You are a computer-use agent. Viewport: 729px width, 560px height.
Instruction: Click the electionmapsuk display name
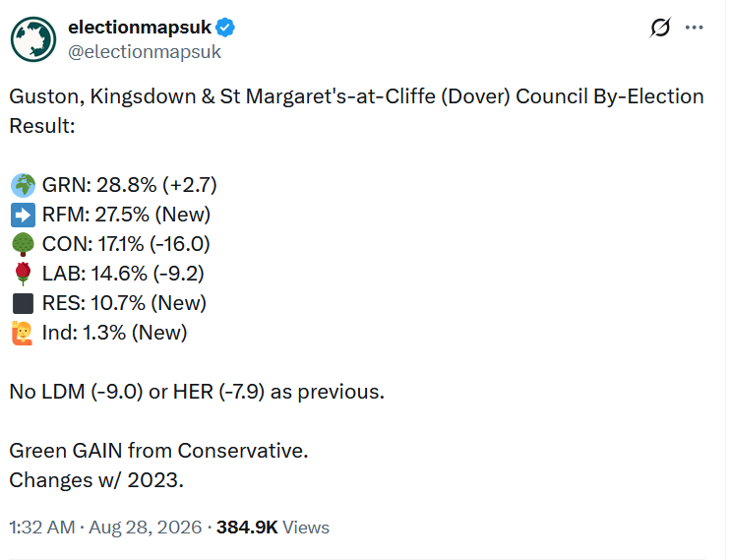click(140, 28)
